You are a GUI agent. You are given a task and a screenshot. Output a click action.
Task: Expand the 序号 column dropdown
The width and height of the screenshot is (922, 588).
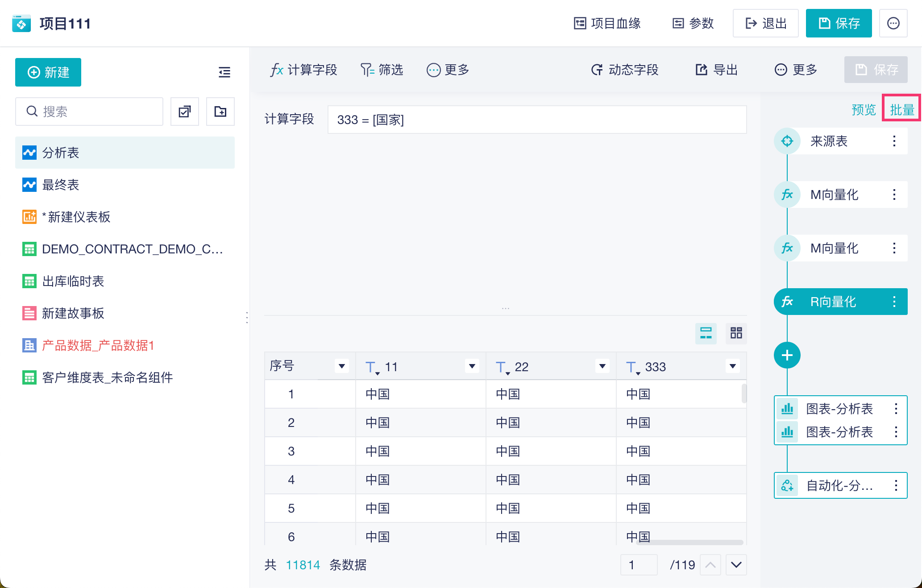point(341,366)
